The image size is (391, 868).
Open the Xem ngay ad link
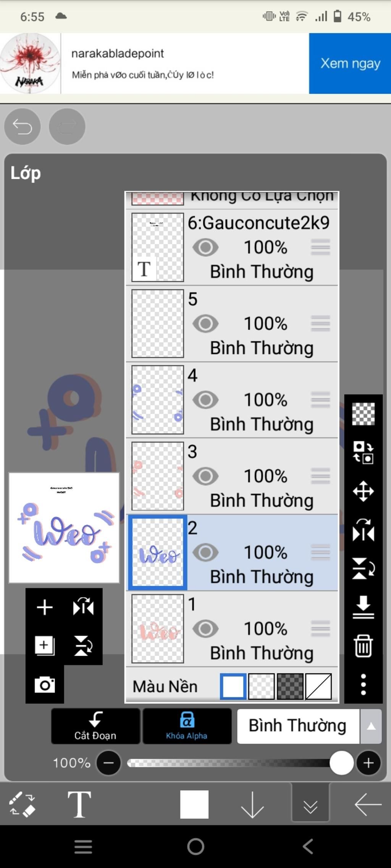(x=350, y=63)
